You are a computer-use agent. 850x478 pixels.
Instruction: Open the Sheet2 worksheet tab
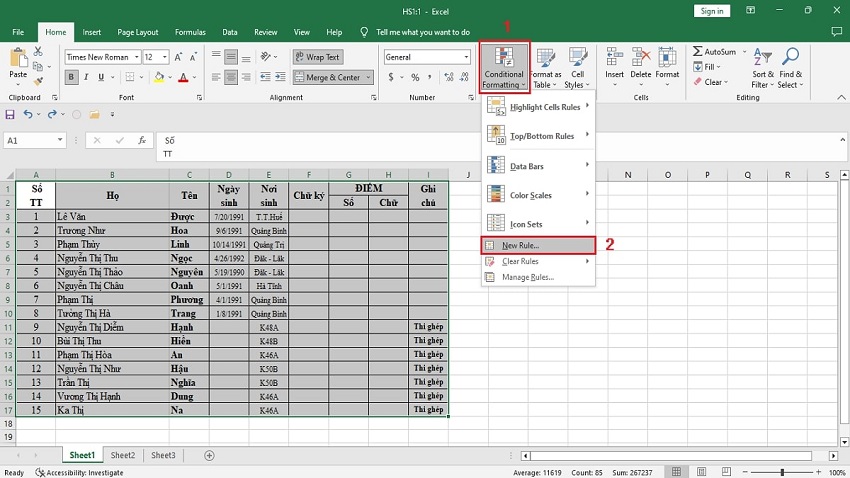(122, 455)
